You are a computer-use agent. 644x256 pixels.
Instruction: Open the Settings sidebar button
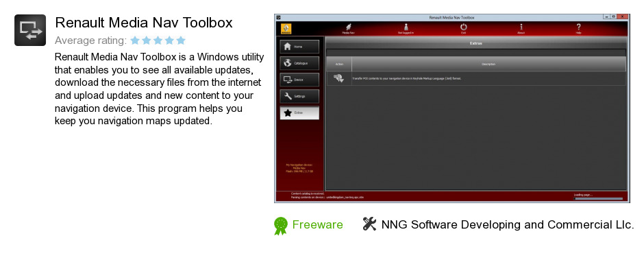(x=299, y=96)
